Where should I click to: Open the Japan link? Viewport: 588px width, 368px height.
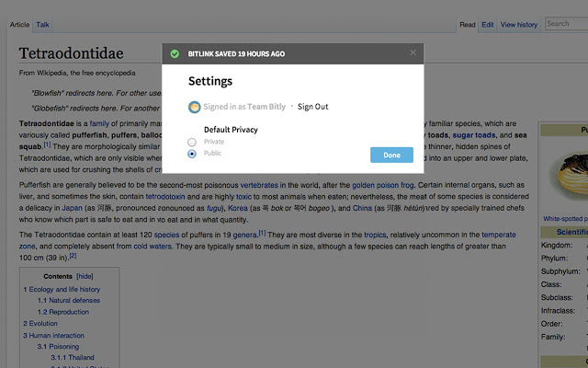pyautogui.click(x=72, y=208)
